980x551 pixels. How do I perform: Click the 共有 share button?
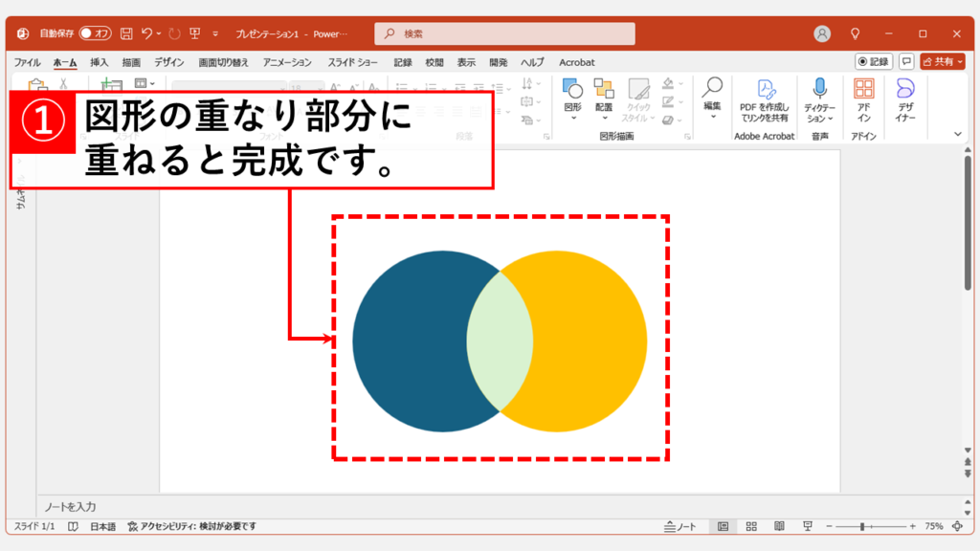943,61
